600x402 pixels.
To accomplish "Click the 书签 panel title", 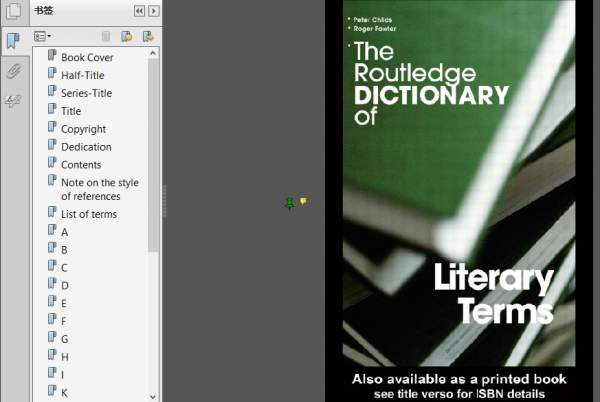I will click(43, 11).
